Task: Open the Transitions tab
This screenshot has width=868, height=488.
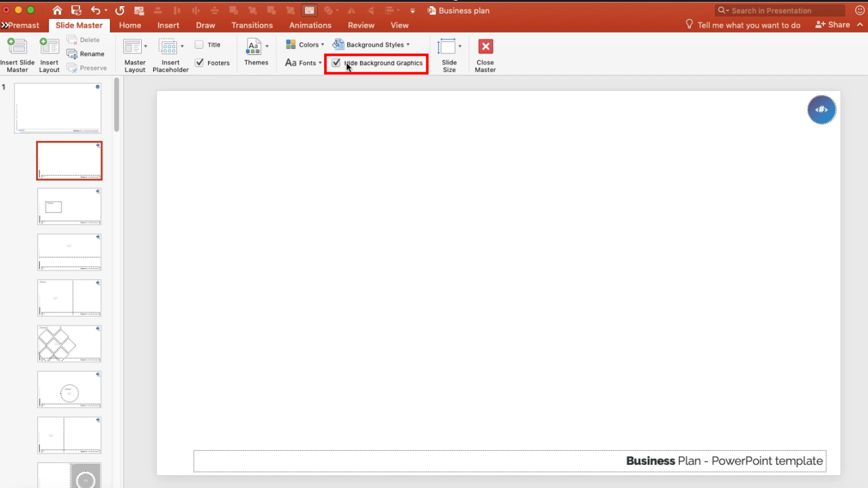Action: (x=252, y=25)
